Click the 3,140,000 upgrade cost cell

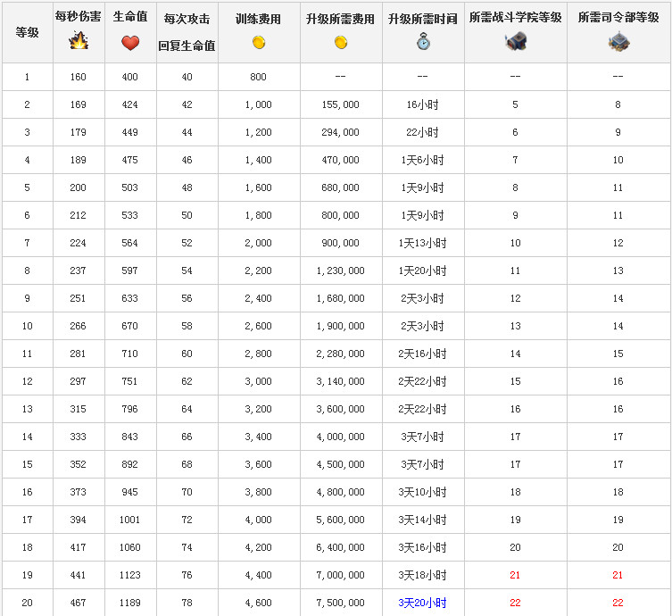(x=341, y=381)
